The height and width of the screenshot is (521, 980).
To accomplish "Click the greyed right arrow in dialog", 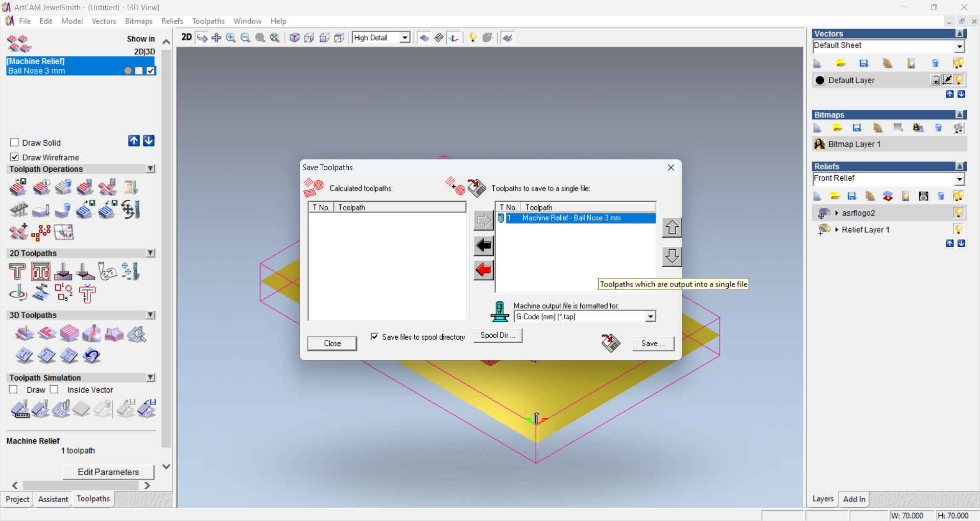I will pyautogui.click(x=483, y=221).
